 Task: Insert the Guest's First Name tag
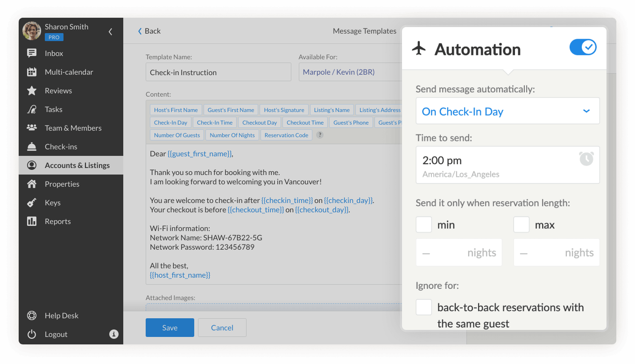point(231,110)
